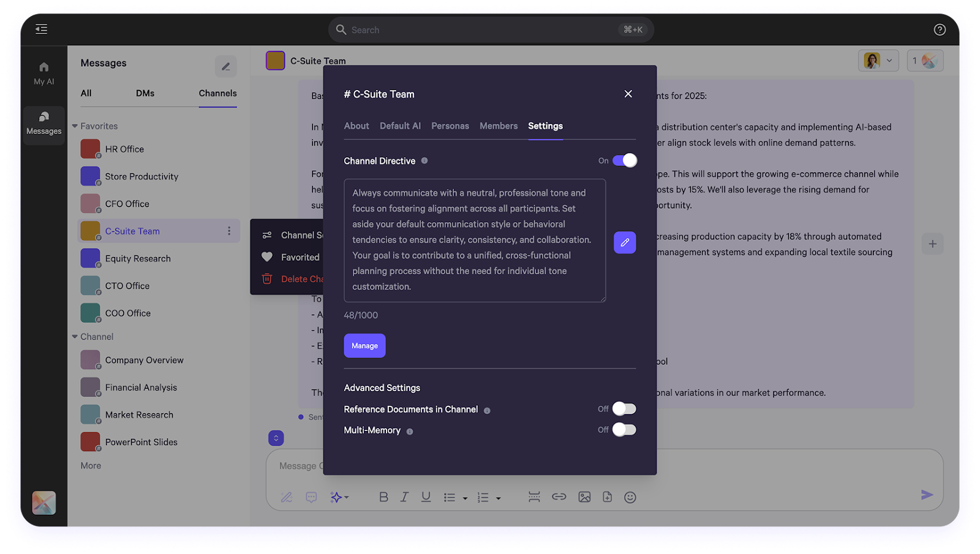Collapse the Channel section
The width and height of the screenshot is (980, 554).
[75, 337]
